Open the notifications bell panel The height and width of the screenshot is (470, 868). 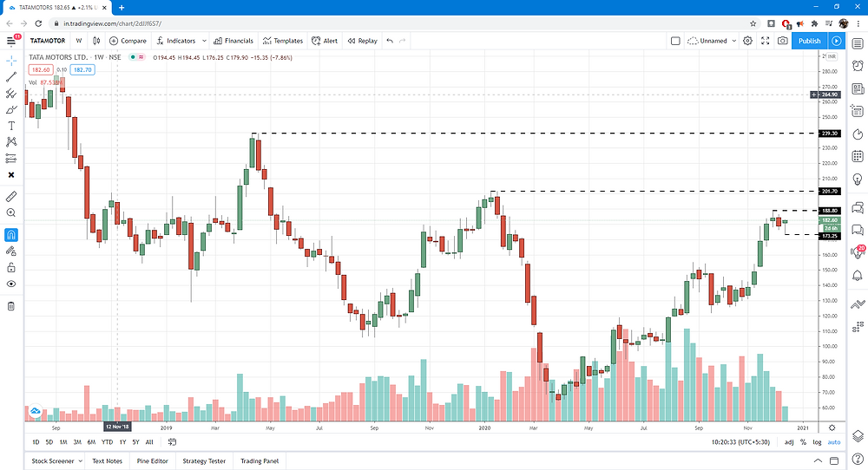pos(858,276)
